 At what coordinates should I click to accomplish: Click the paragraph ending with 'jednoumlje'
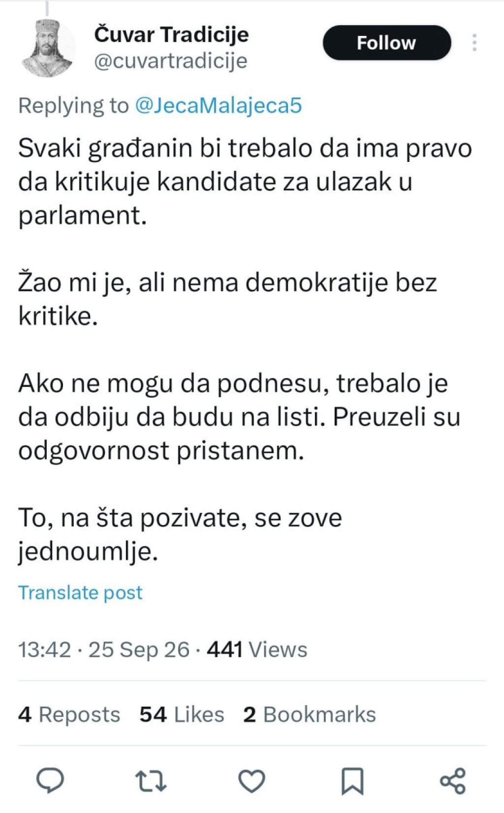click(x=180, y=535)
